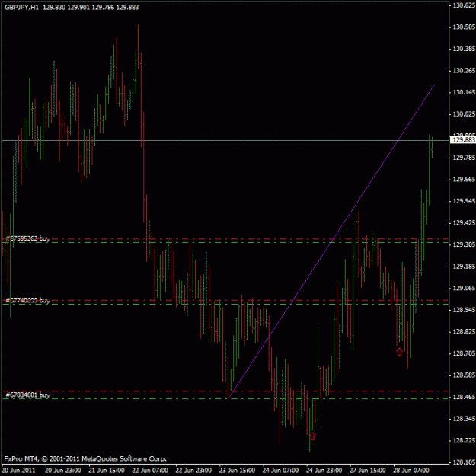Select the purple diagonal trendline
476x476 pixels.
coord(331,241)
